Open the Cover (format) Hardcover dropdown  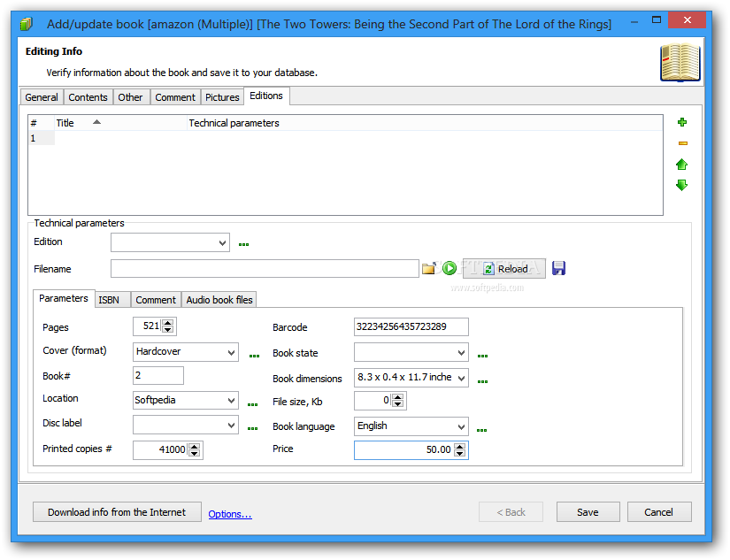(231, 352)
